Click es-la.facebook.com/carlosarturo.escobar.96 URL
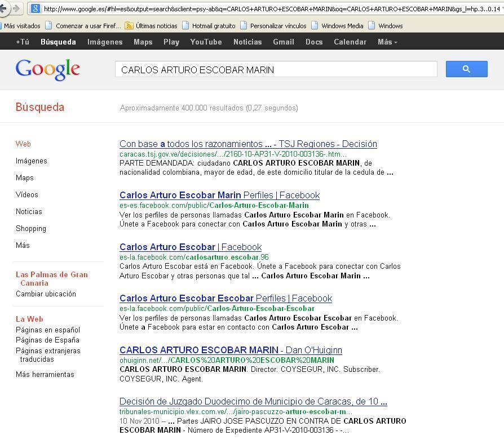Screen dimensions: 504x444 point(194,257)
